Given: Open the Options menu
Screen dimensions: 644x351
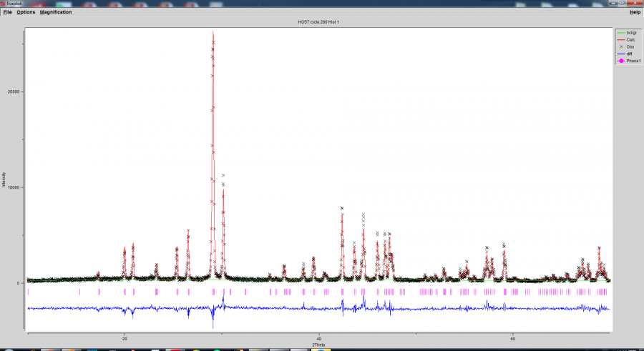Looking at the screenshot, I should 26,12.
